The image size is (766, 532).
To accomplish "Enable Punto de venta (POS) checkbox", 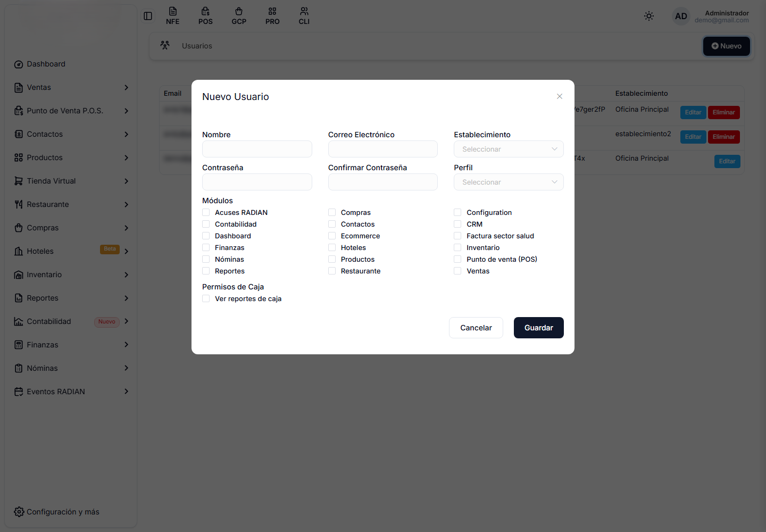I will (457, 259).
